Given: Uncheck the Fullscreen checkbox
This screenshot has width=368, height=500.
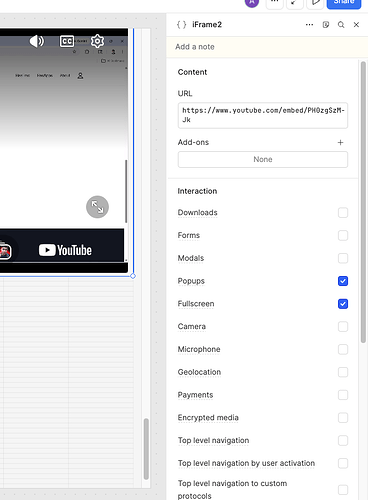Looking at the screenshot, I should (x=343, y=304).
